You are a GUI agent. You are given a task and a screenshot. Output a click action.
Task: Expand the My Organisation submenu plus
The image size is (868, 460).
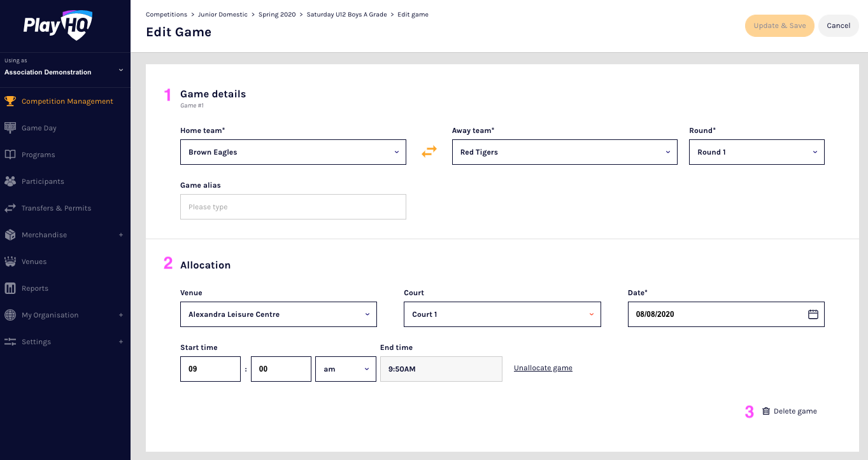point(121,315)
